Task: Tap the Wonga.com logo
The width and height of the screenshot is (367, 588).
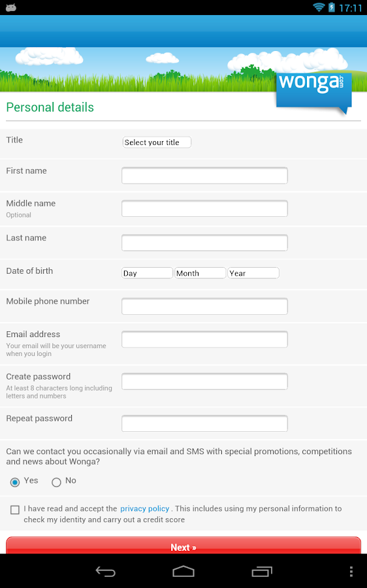Action: coord(313,91)
